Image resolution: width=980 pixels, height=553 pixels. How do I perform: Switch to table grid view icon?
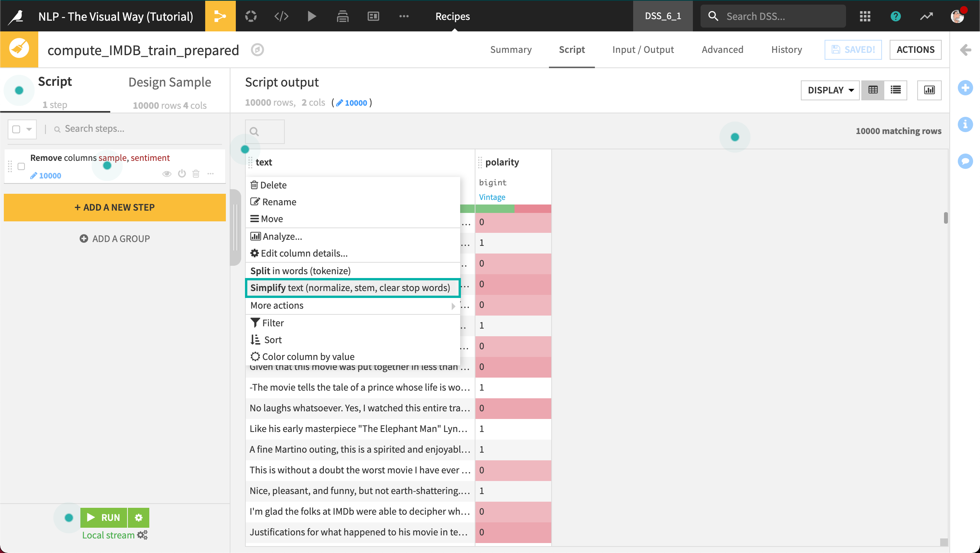[873, 90]
